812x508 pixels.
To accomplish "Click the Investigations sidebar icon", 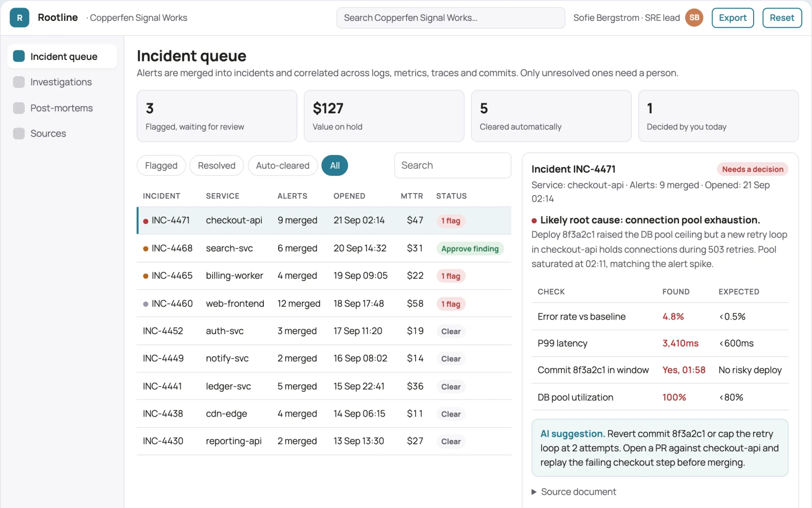I will [19, 82].
